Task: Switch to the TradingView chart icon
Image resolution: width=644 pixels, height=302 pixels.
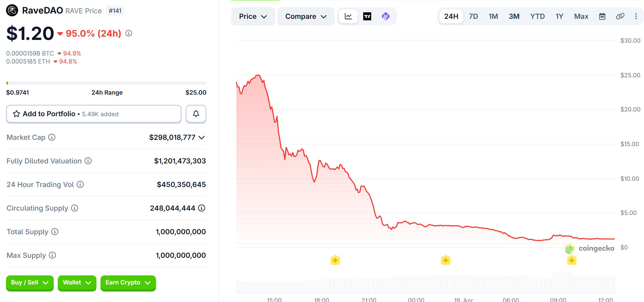Action: 367,16
